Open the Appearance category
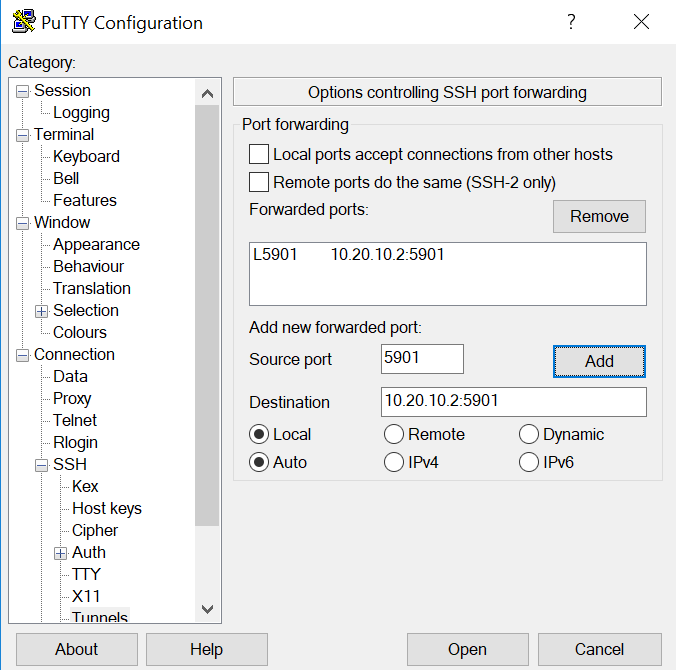This screenshot has width=676, height=670. [97, 244]
